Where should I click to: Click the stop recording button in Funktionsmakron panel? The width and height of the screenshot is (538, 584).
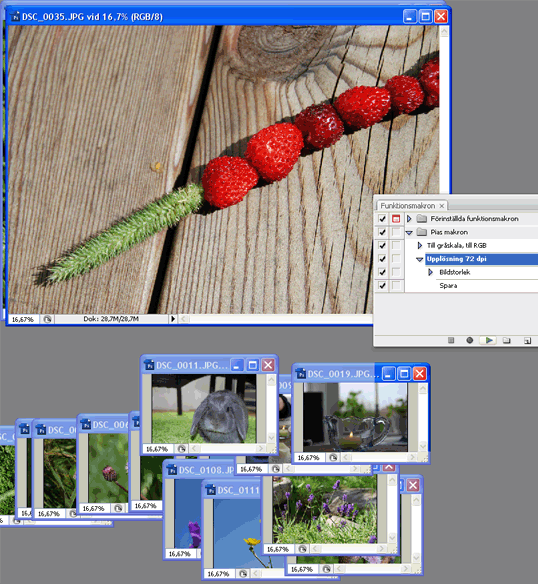(x=451, y=340)
